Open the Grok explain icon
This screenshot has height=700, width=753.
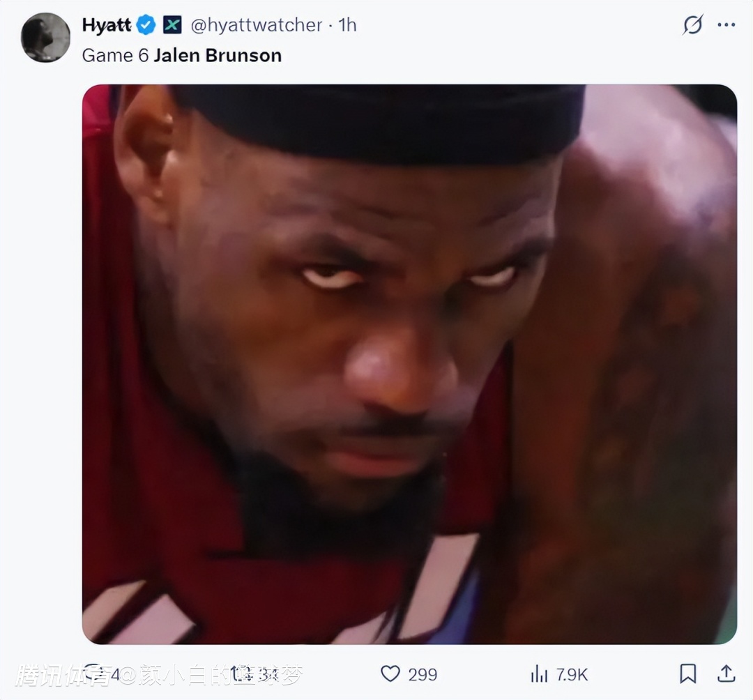click(692, 26)
